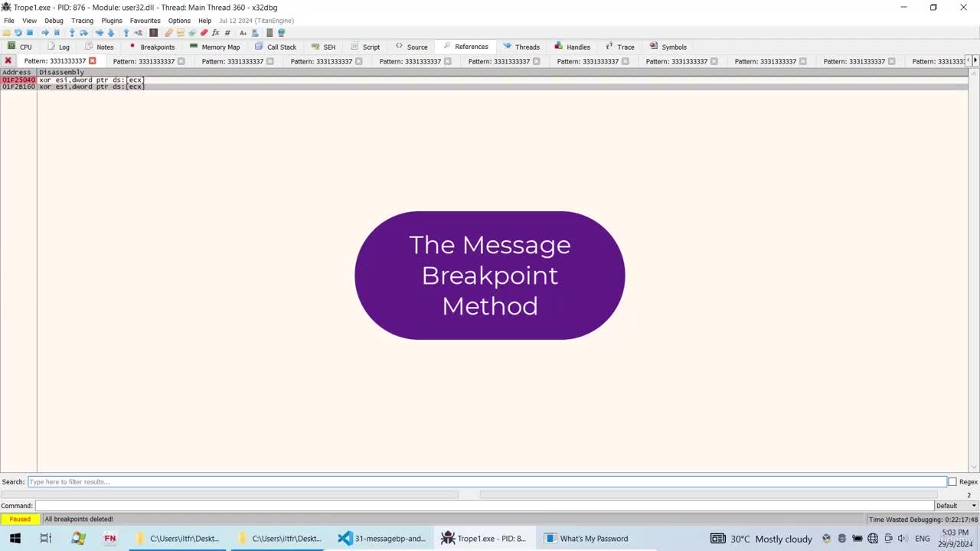
Task: Select the result row at address 01F25040
Action: click(484, 80)
